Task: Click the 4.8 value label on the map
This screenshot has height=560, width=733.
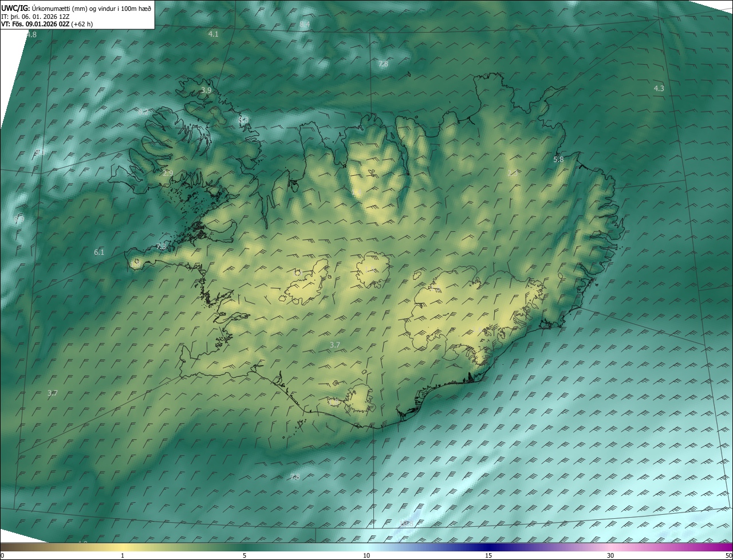Action: (31, 34)
